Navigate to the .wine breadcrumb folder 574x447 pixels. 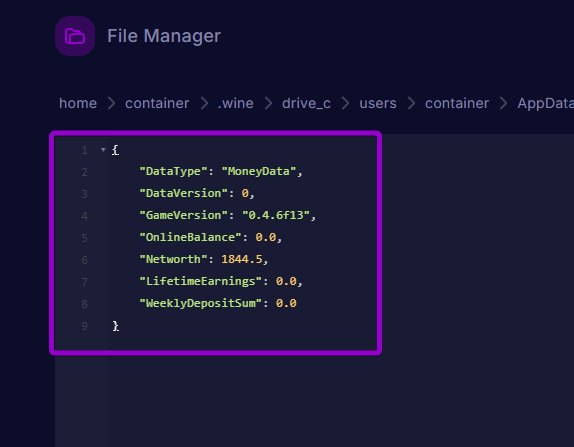235,103
